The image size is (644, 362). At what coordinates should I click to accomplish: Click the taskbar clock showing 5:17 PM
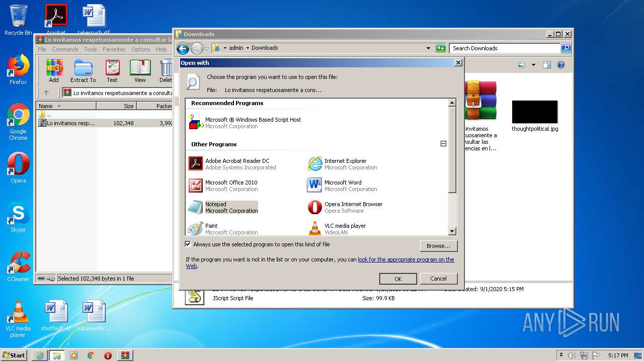(618, 355)
